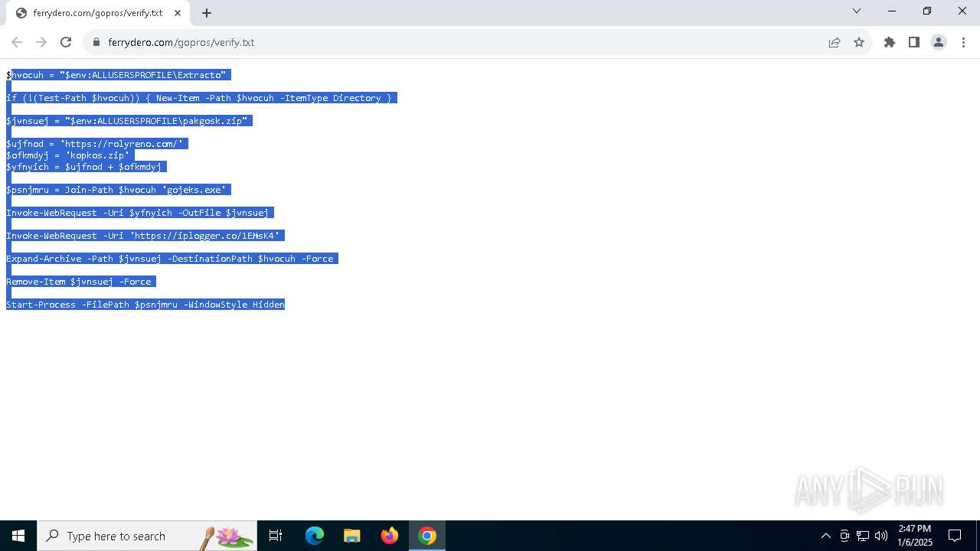980x551 pixels.
Task: Click the iplogger.co/1EMsK4 request line
Action: (x=145, y=236)
